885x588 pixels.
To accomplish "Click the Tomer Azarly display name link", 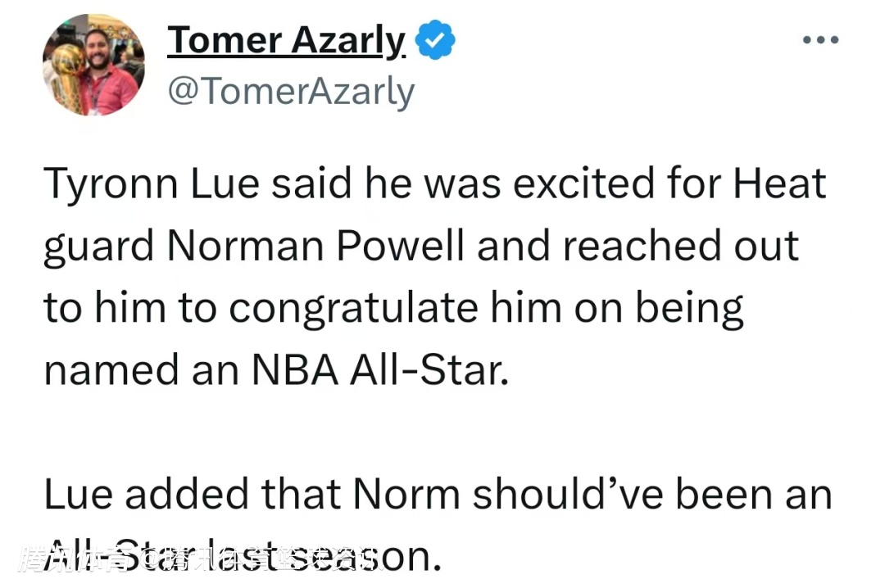I will pyautogui.click(x=286, y=41).
